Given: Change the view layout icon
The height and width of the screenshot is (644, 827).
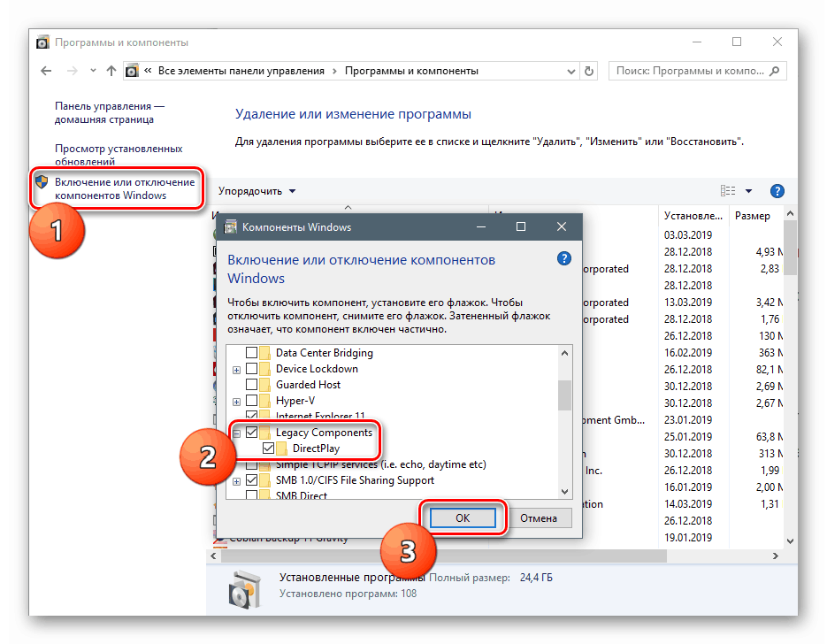Looking at the screenshot, I should pos(728,191).
